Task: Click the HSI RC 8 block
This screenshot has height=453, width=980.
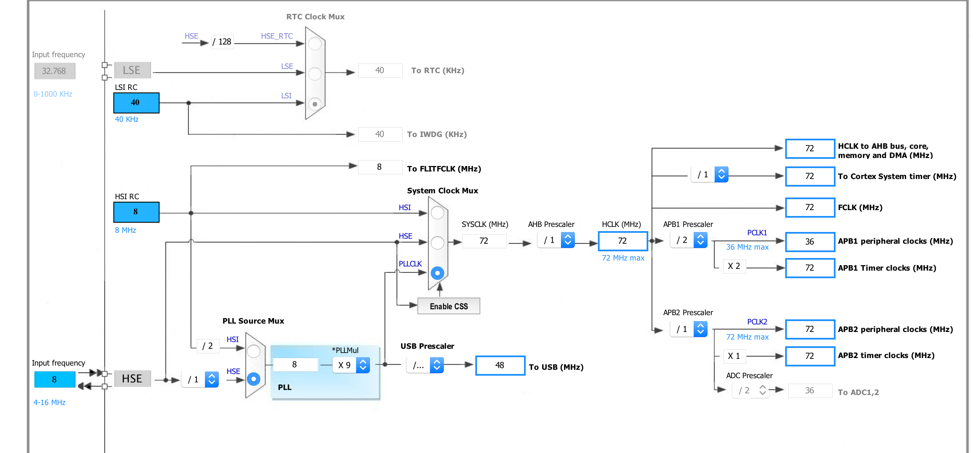Action: 136,212
